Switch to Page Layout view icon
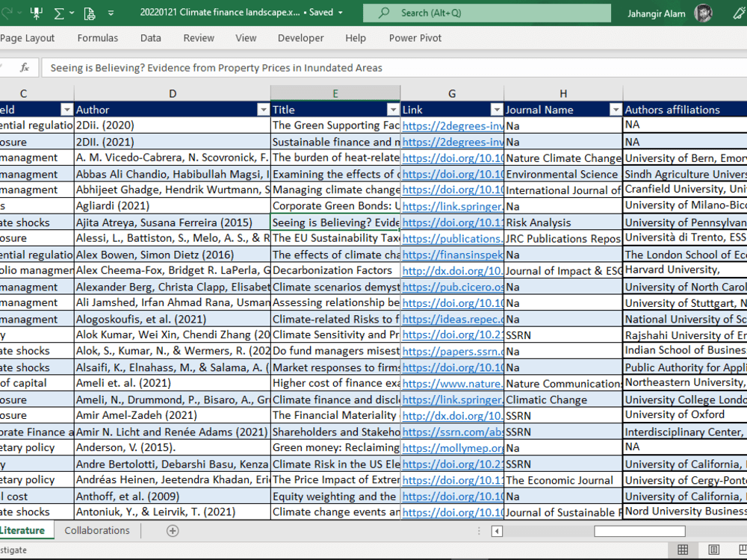Viewport: 747px width, 560px height. click(x=713, y=550)
